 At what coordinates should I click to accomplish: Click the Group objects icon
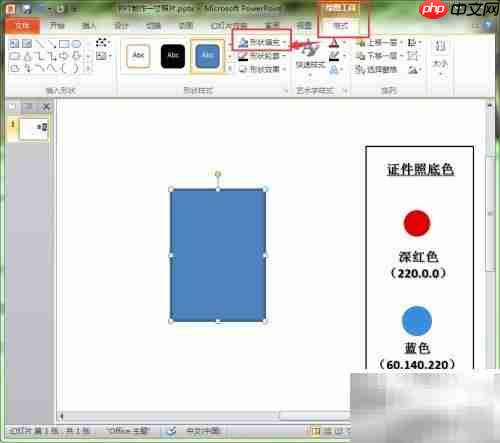[413, 56]
